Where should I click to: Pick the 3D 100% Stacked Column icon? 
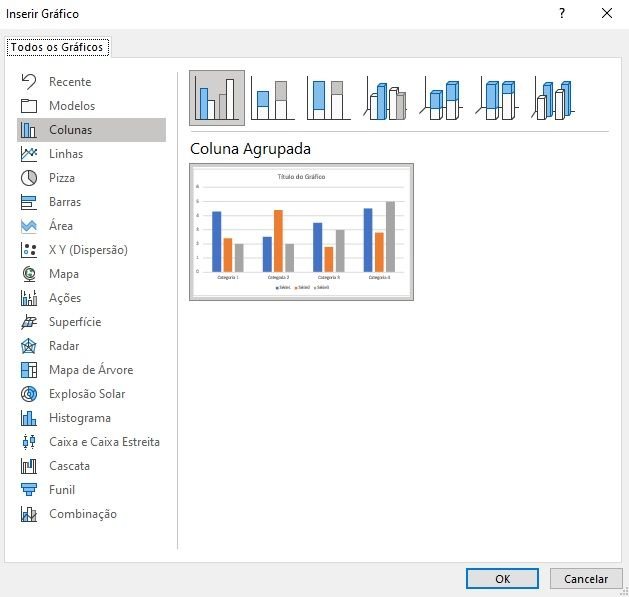pos(497,98)
